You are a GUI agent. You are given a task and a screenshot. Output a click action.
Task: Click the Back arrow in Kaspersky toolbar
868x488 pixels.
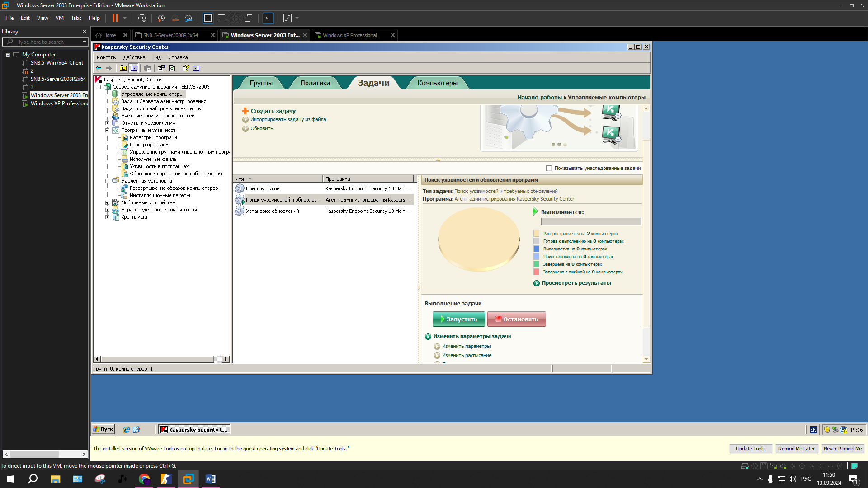pos(98,68)
